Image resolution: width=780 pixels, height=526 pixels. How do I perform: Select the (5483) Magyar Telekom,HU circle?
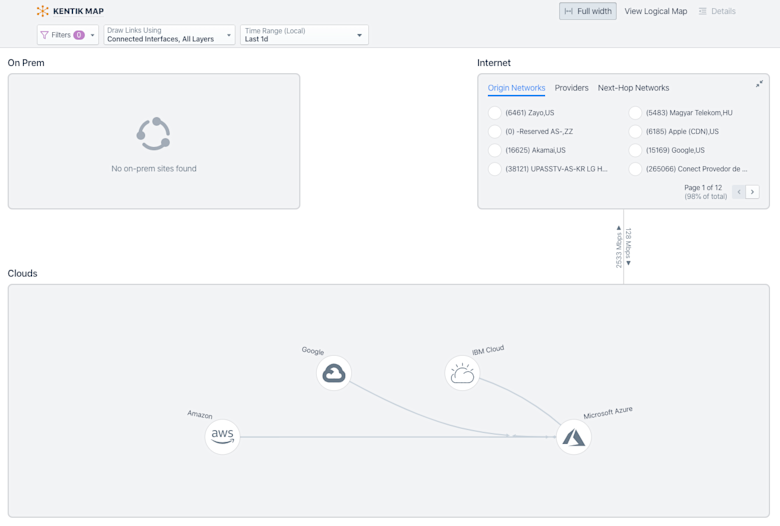635,113
